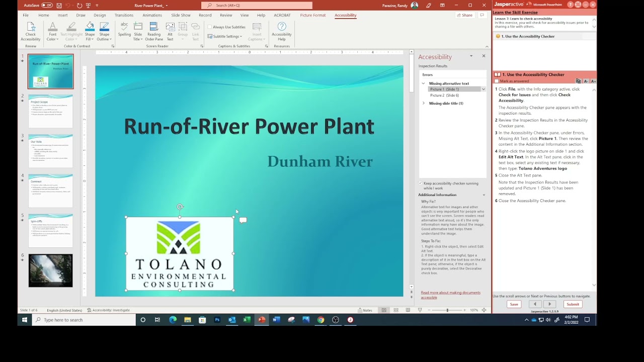Enable Always Use Subtitles checkbox
This screenshot has height=362, width=644.
tap(210, 27)
